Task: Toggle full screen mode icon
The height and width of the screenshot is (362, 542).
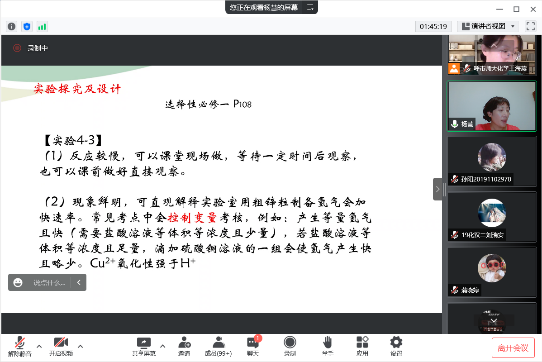Action: tap(531, 26)
